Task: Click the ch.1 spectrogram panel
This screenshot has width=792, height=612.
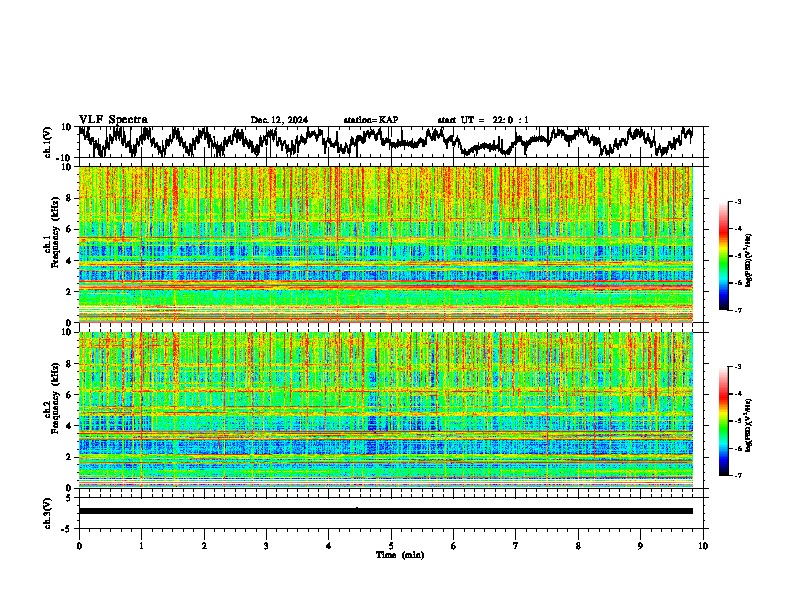Action: pyautogui.click(x=386, y=244)
